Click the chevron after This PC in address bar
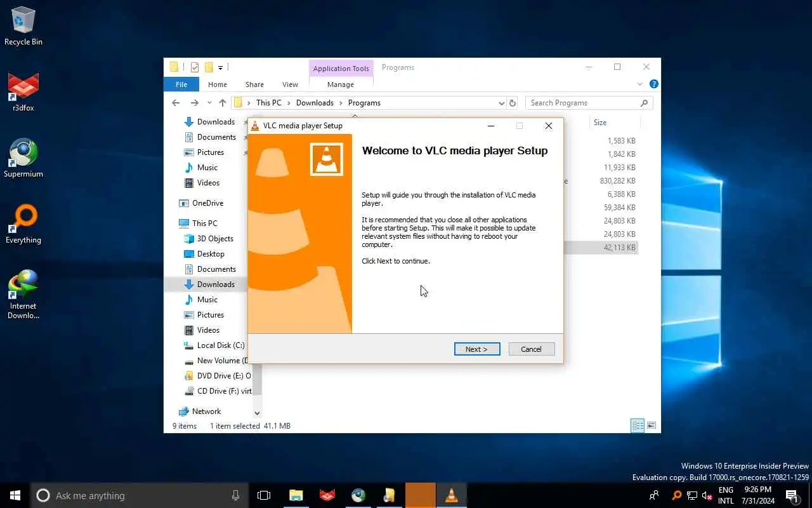The width and height of the screenshot is (812, 508). coord(289,103)
